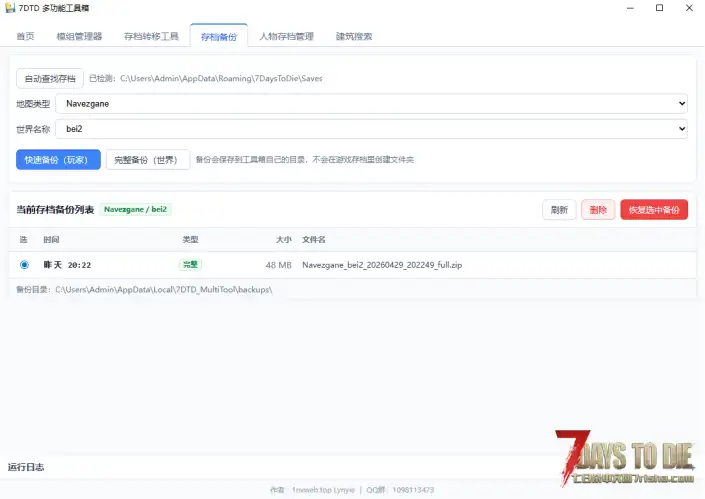
Task: Click QQ group number 1098113473
Action: point(413,490)
